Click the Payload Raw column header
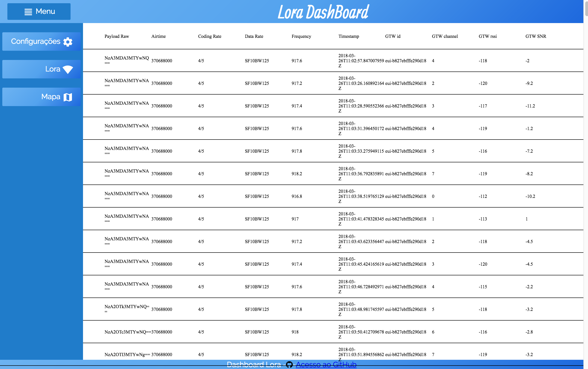 tap(117, 36)
